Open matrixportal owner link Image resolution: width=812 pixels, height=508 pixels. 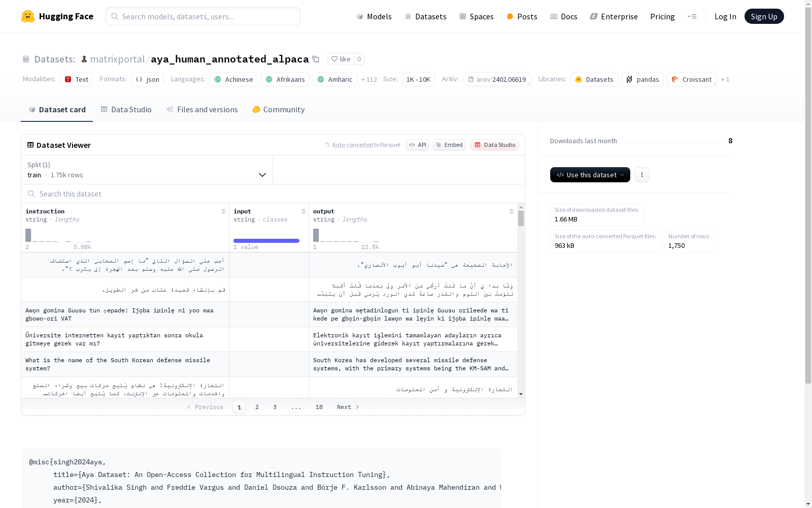pos(117,59)
